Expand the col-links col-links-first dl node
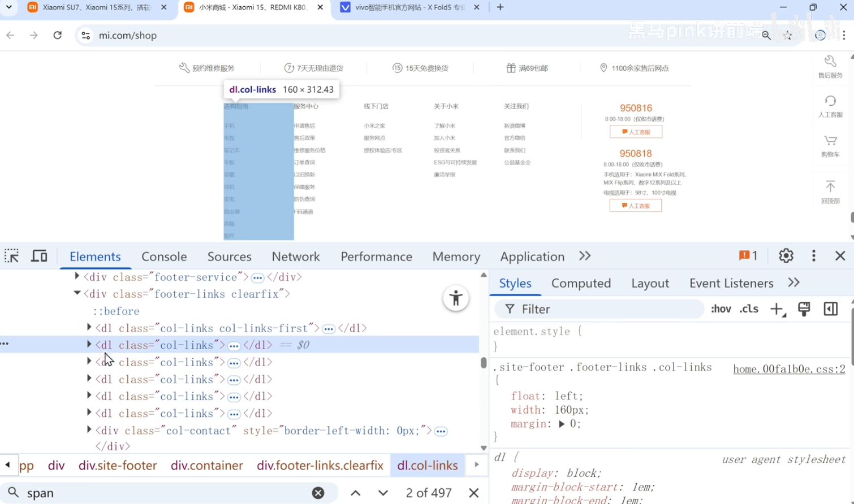This screenshot has height=504, width=854. (89, 327)
